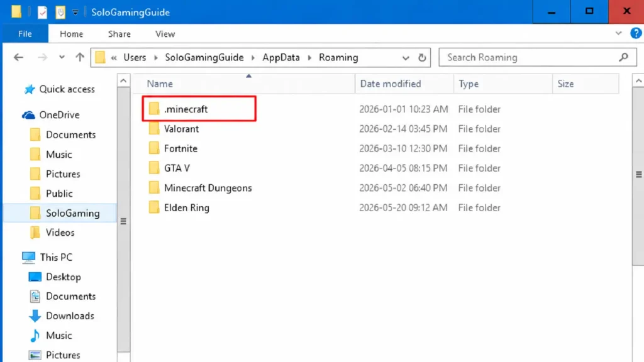Click the Music note icon under This PC
This screenshot has height=362, width=644.
(35, 336)
